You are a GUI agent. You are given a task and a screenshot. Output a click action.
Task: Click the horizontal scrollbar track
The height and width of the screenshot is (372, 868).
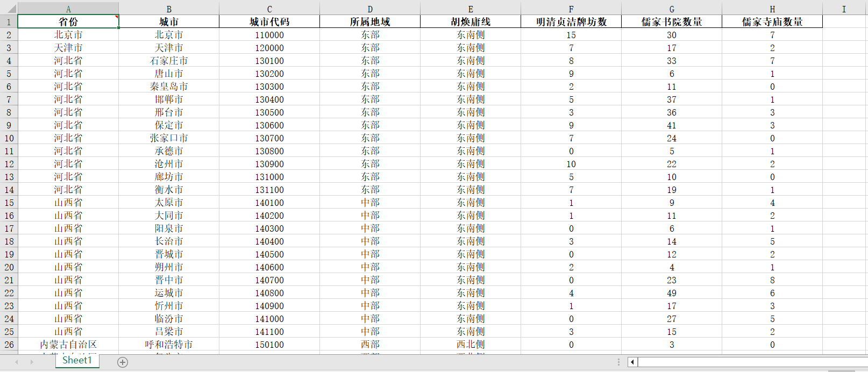click(x=752, y=362)
